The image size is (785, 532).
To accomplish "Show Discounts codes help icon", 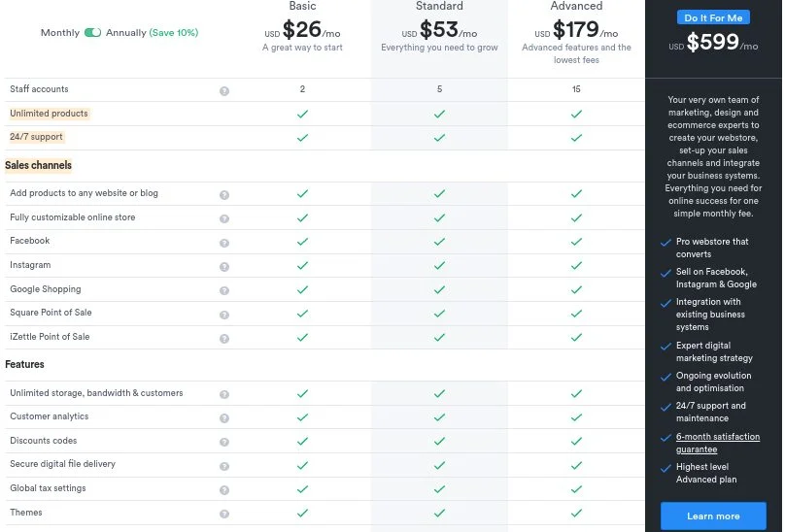I will 224,442.
